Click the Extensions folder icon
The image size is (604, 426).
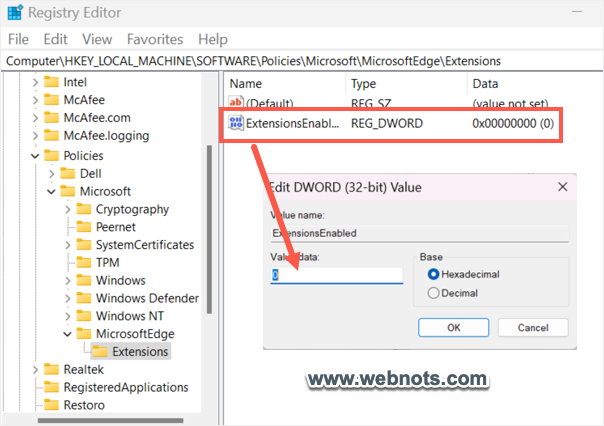pyautogui.click(x=100, y=352)
